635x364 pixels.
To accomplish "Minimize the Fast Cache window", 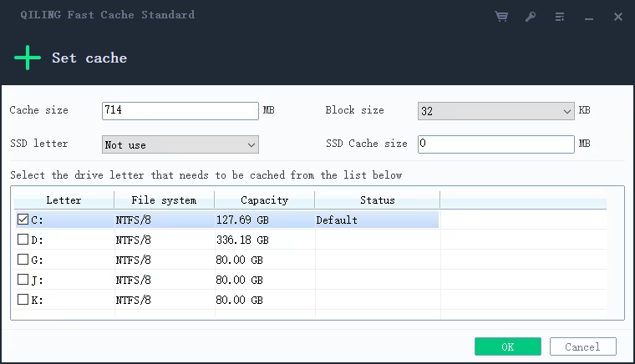I will coord(589,16).
